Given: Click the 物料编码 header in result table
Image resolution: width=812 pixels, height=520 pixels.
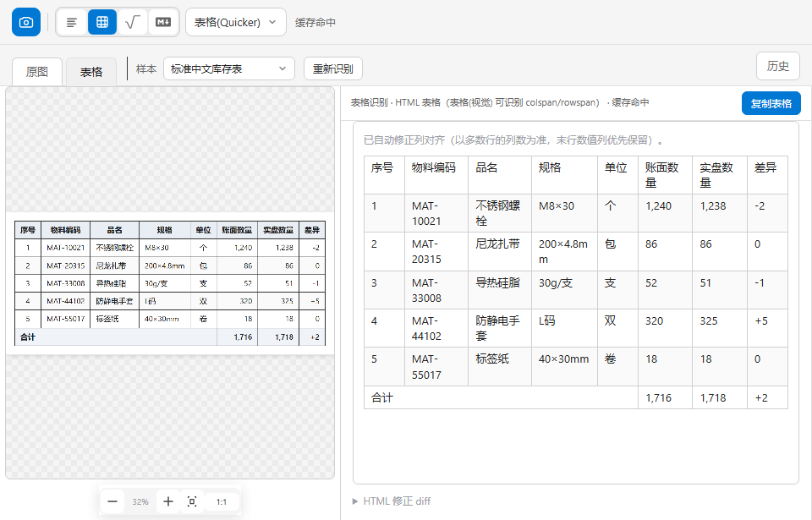Looking at the screenshot, I should tap(436, 175).
